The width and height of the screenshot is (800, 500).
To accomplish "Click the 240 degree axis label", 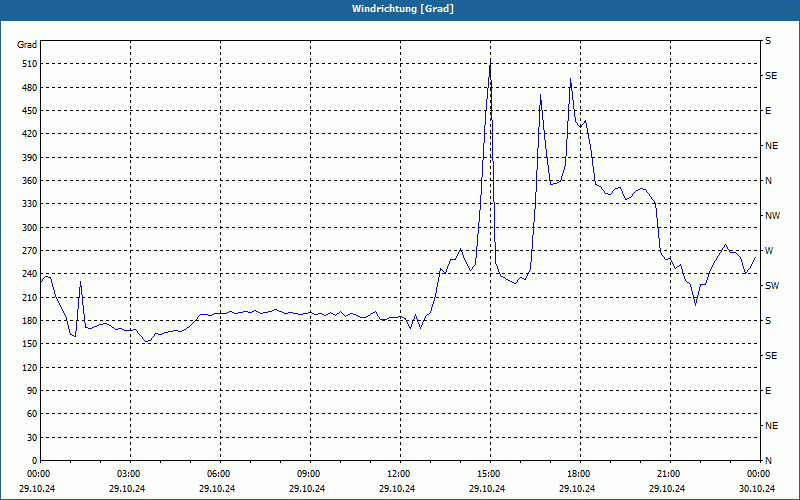I will click(30, 274).
